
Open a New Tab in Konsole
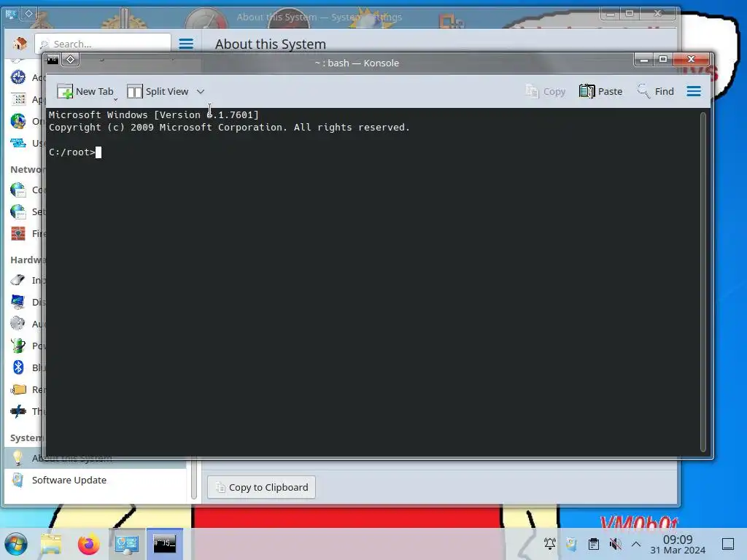85,91
